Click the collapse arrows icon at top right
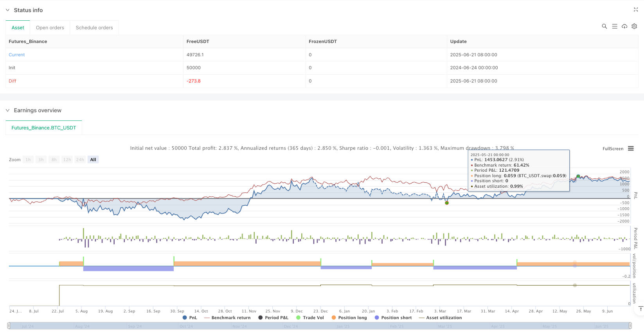The image size is (644, 334). coord(635,10)
